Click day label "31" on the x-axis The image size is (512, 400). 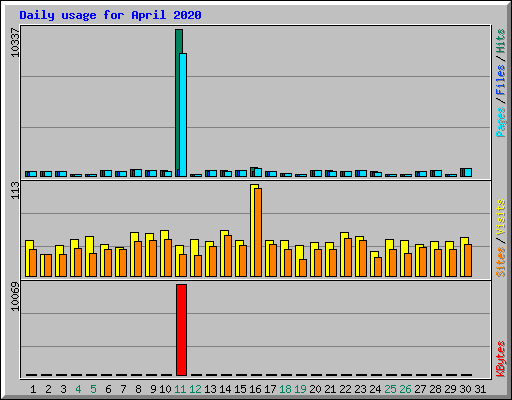coord(480,389)
